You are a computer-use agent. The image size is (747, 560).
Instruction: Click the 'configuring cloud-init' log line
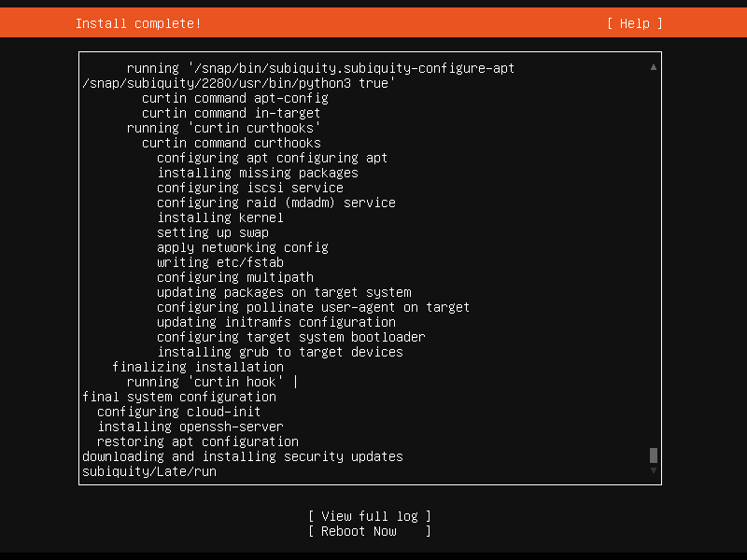tap(178, 412)
